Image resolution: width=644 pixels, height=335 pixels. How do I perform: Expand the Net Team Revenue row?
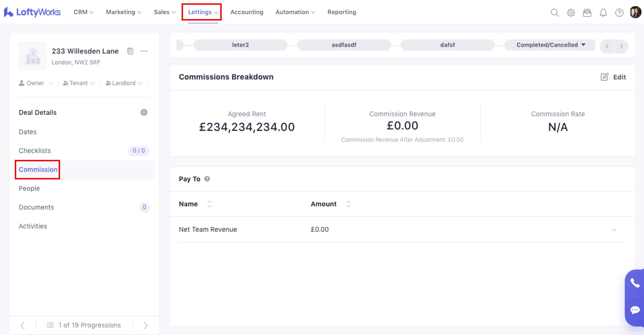pyautogui.click(x=614, y=230)
